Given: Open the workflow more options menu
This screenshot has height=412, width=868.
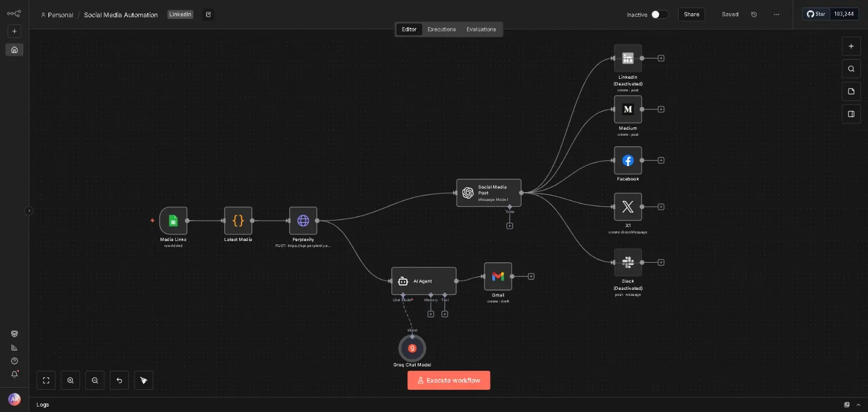Looking at the screenshot, I should click(x=776, y=15).
